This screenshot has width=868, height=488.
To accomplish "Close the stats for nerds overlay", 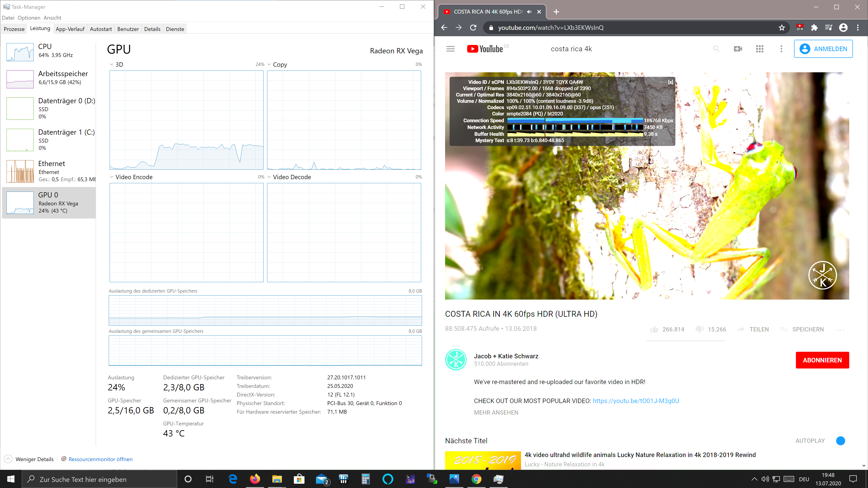I will [x=670, y=82].
